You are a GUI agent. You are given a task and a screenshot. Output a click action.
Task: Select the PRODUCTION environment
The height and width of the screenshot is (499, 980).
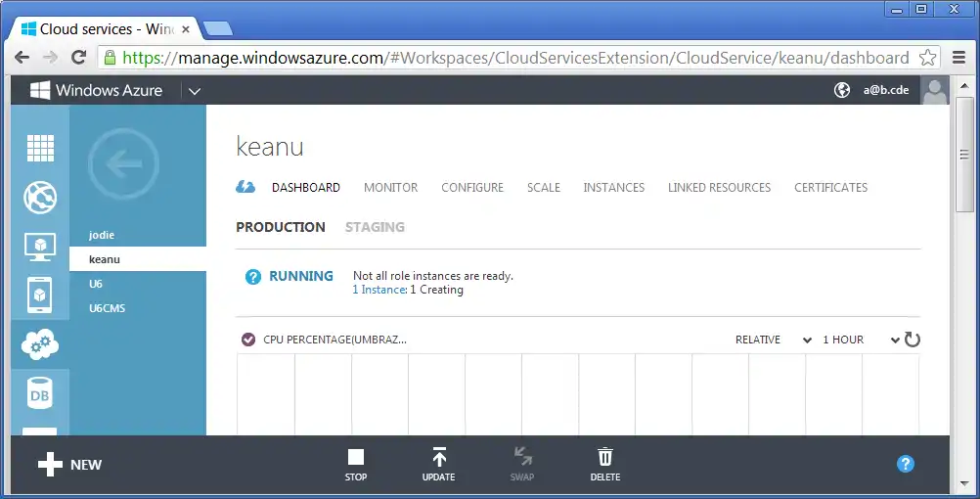(x=281, y=227)
